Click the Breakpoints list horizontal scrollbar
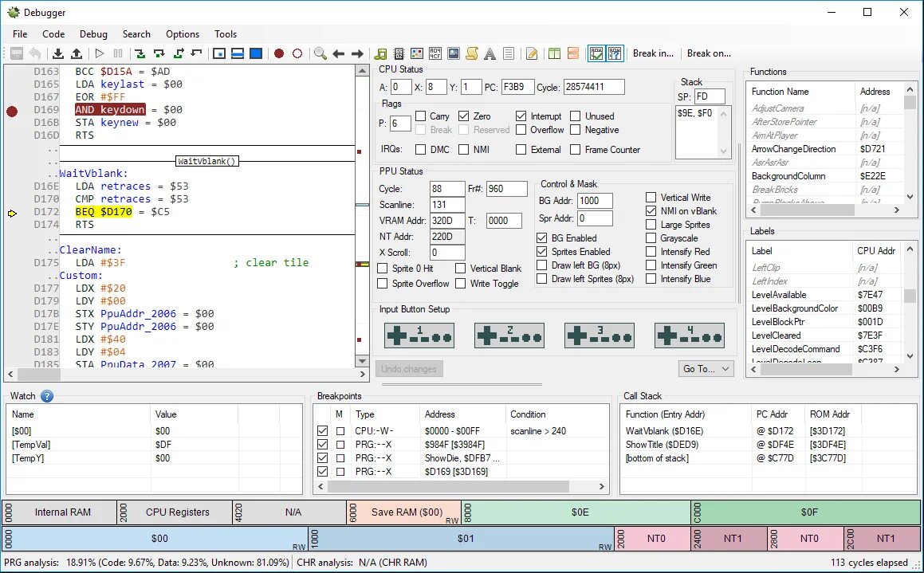The image size is (924, 573). tap(462, 486)
